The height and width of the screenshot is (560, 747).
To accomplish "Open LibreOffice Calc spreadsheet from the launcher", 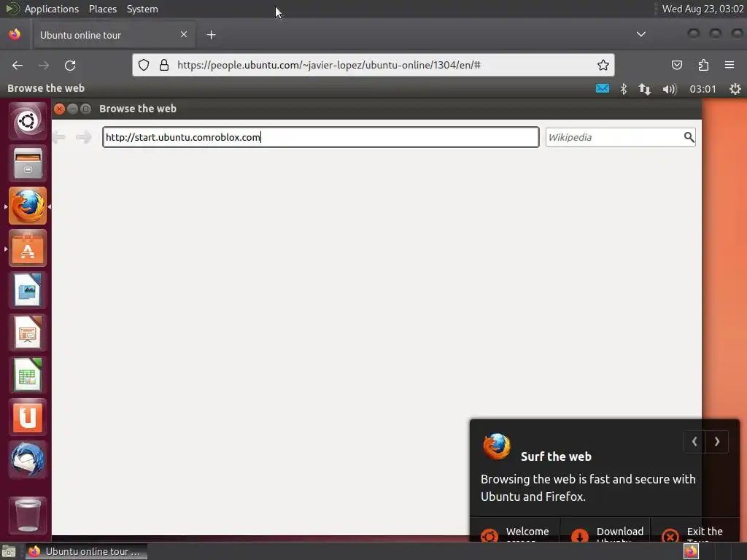I will click(x=28, y=375).
